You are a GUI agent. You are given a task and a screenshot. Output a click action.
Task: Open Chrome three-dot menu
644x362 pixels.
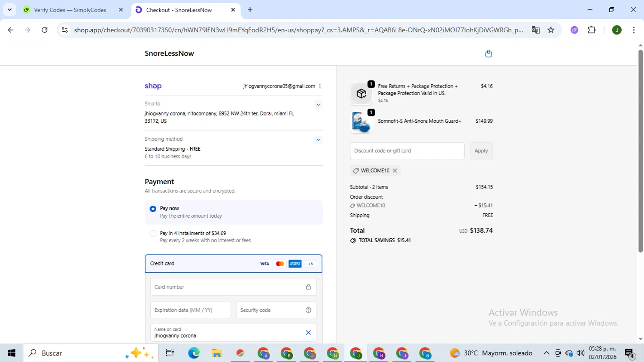[634, 30]
